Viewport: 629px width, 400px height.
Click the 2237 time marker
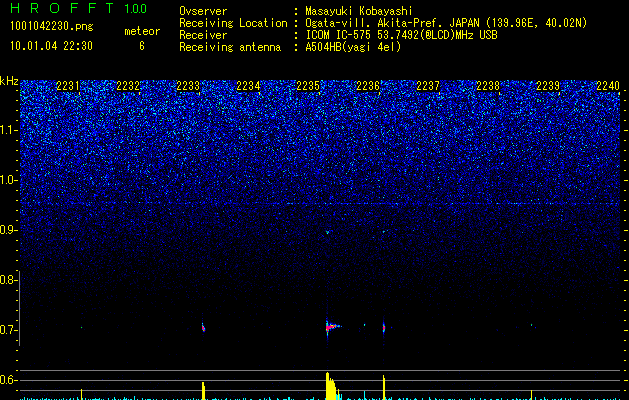(428, 86)
